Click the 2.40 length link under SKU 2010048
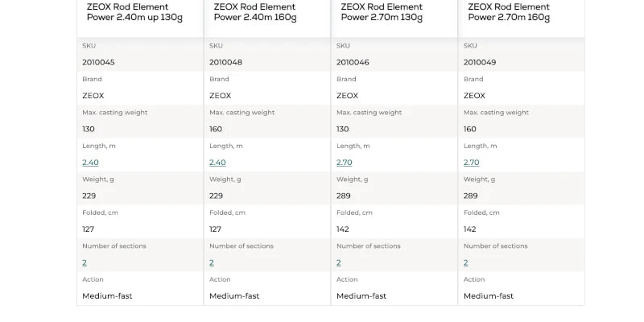 (x=217, y=163)
